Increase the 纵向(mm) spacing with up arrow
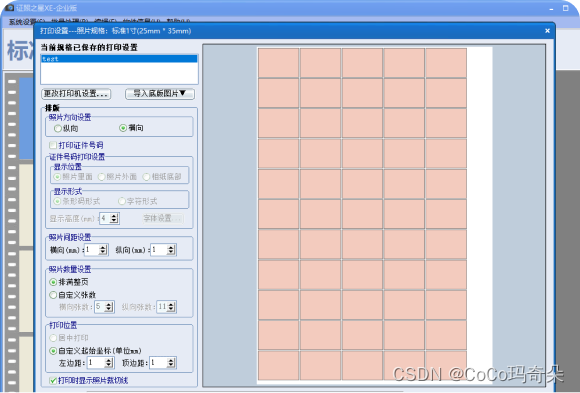 171,247
